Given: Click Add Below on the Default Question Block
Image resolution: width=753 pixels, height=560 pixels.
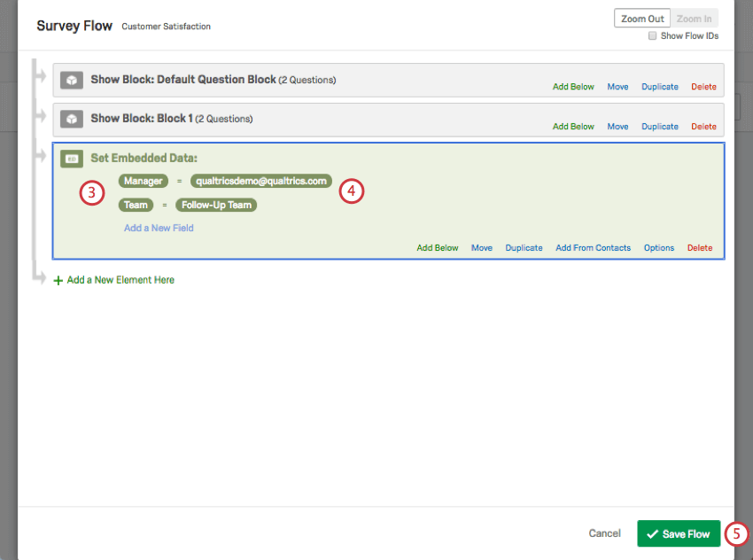Looking at the screenshot, I should coord(573,86).
